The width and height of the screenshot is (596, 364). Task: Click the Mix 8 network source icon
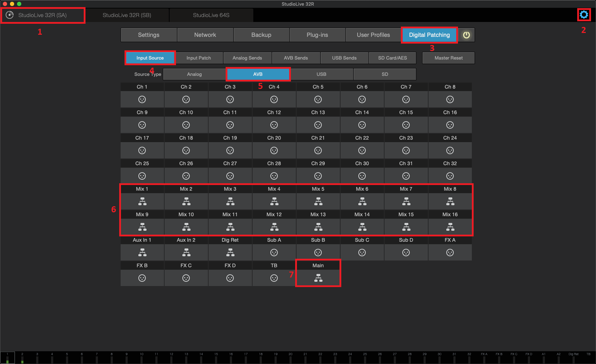[x=450, y=201]
